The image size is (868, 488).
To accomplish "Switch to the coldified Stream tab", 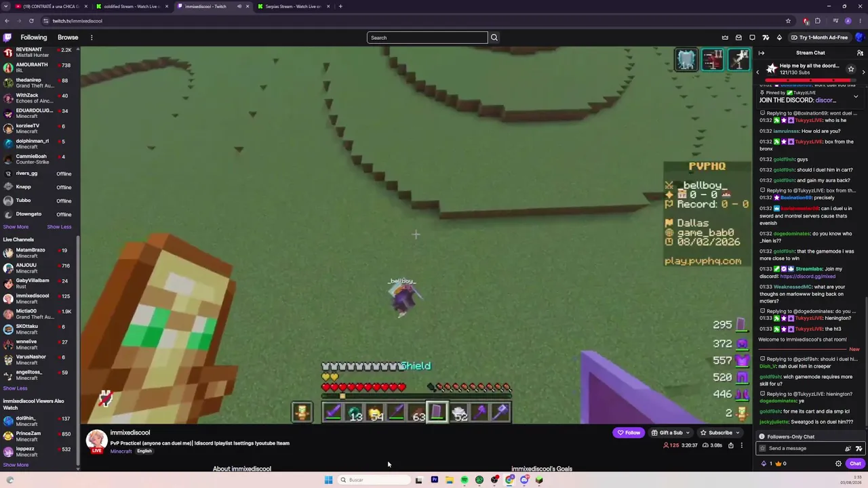I will point(132,7).
